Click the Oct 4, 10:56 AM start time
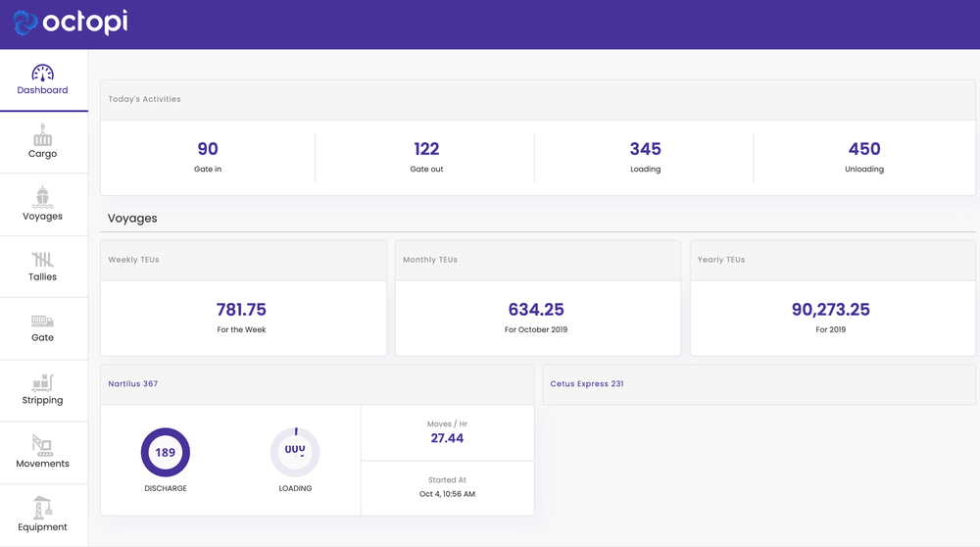 click(x=448, y=494)
